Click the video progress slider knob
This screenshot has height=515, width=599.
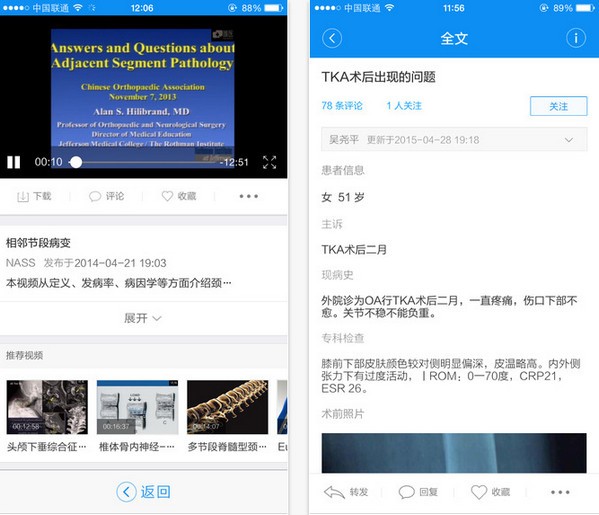76,162
